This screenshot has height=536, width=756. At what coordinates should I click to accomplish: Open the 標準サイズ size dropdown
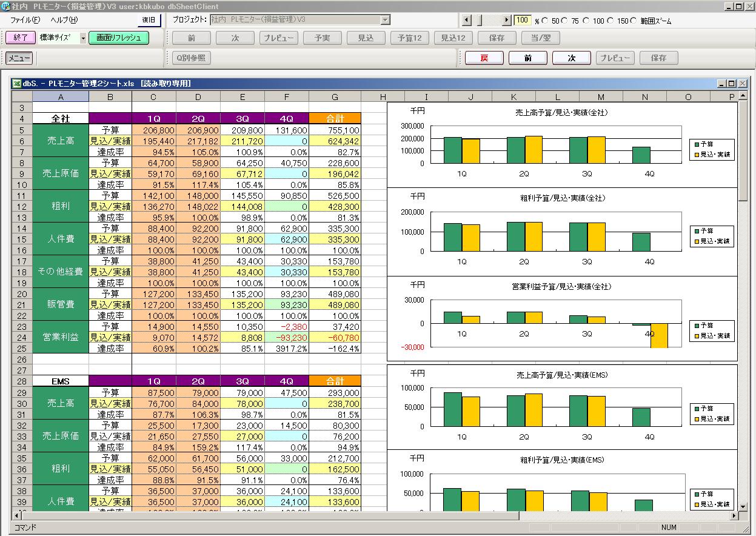[82, 38]
